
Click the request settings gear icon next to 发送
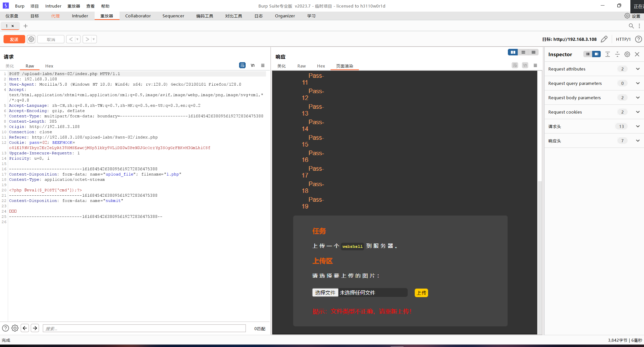coord(31,39)
